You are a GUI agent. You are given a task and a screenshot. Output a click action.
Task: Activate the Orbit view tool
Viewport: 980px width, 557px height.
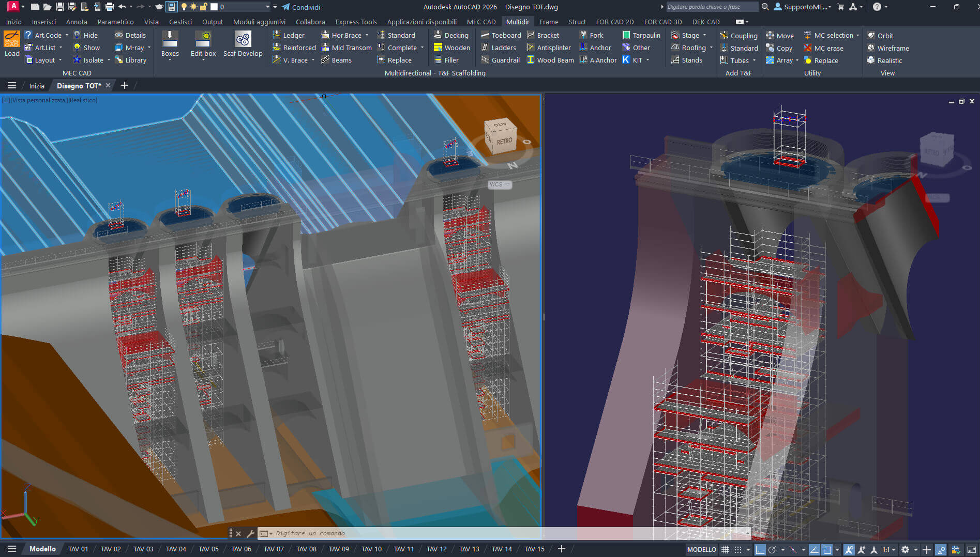tap(880, 36)
